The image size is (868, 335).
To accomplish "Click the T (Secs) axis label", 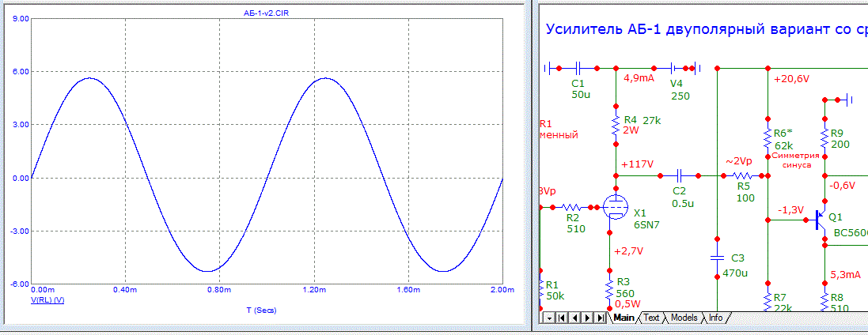I will point(265,310).
